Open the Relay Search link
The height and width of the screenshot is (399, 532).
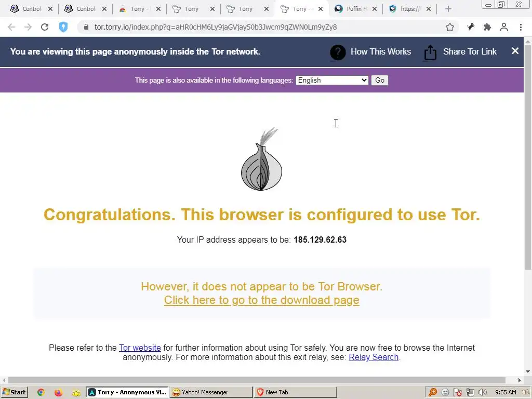(x=374, y=357)
